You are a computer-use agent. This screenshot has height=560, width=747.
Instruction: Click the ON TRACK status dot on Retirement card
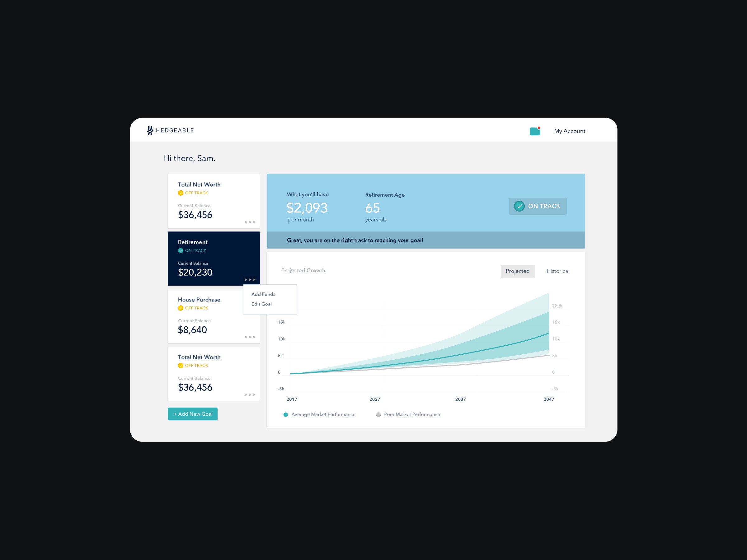pyautogui.click(x=180, y=250)
